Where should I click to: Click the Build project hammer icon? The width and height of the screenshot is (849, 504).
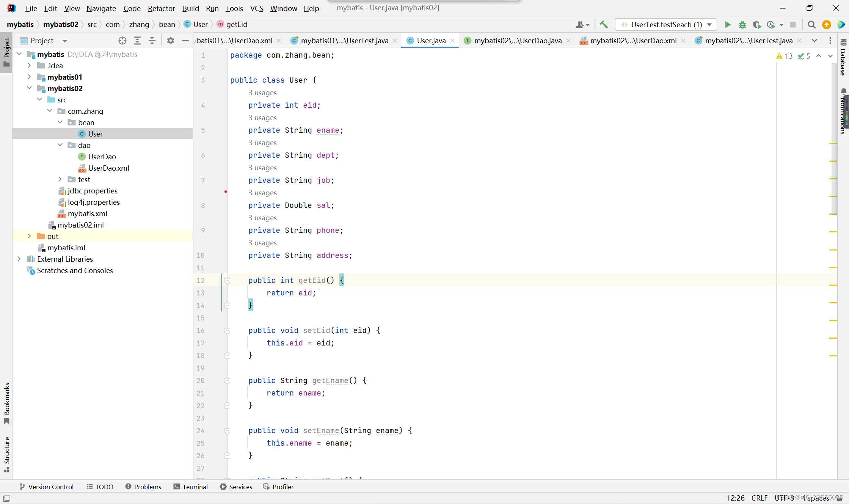604,25
